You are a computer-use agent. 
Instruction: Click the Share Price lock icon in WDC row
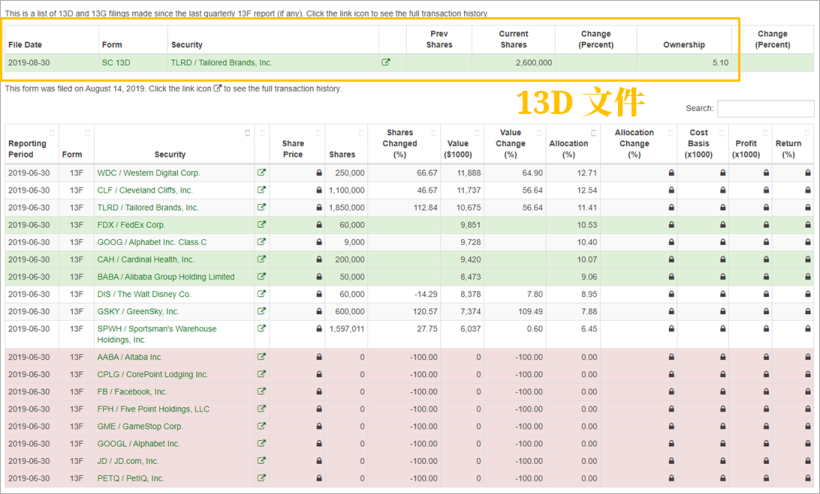pos(319,173)
